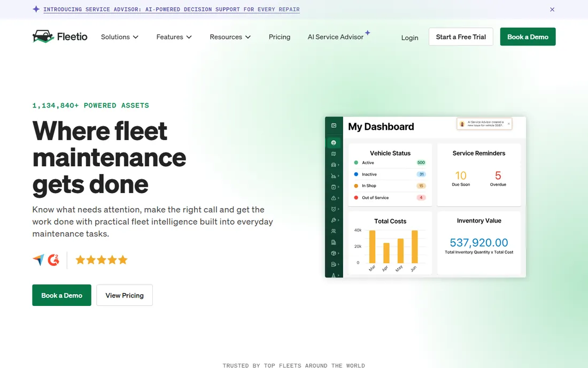588x368 pixels.
Task: Click the five-star rating row
Action: click(102, 259)
